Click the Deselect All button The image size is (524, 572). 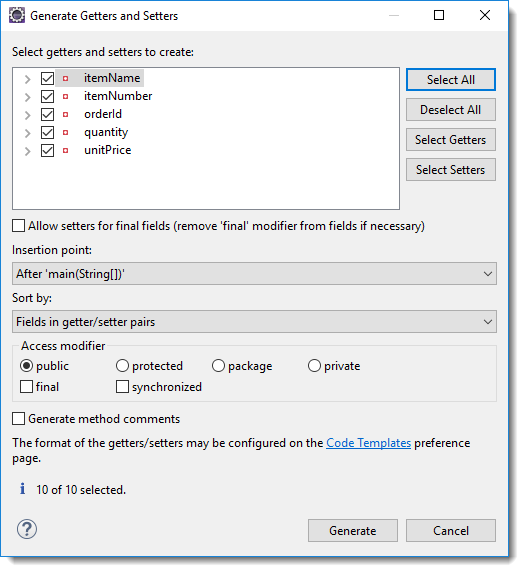(451, 109)
